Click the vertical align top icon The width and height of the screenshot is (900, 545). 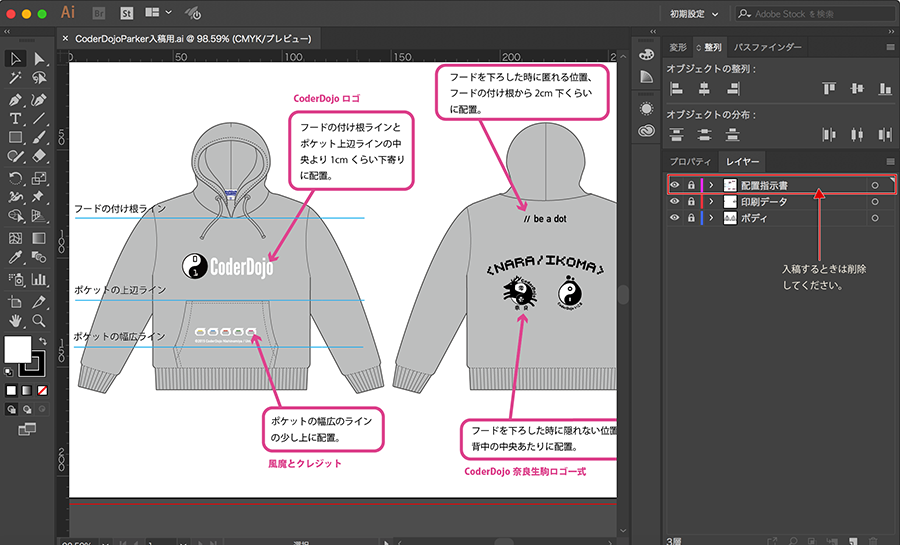point(829,89)
